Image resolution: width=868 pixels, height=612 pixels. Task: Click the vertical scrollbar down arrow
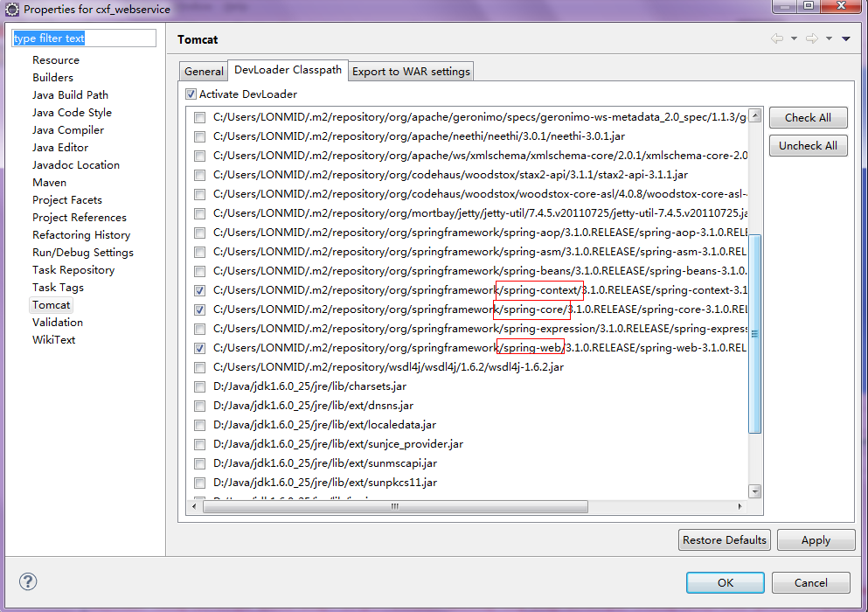click(x=755, y=491)
